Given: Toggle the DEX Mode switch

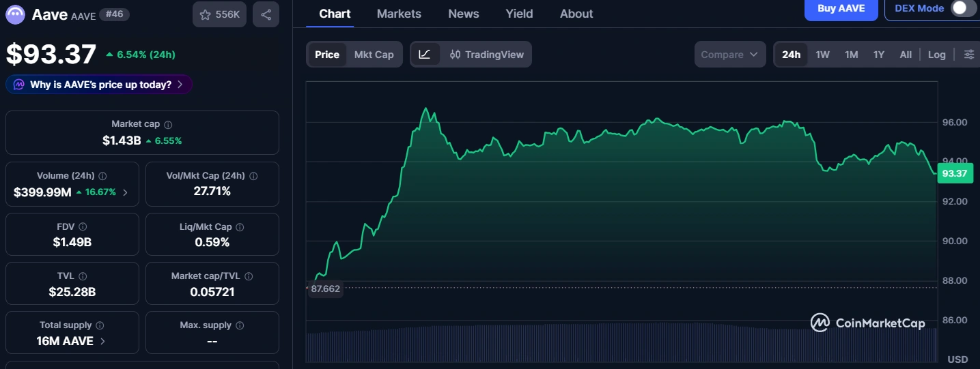Looking at the screenshot, I should click(x=962, y=9).
